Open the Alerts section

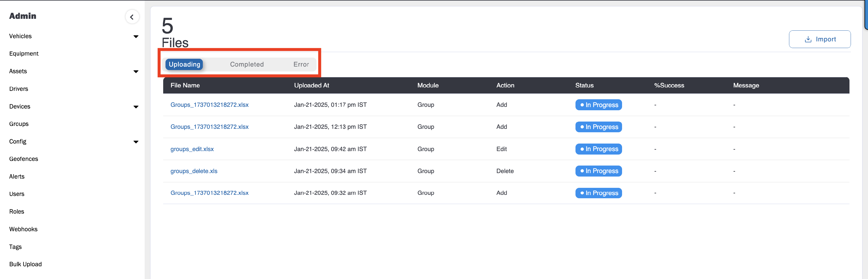coord(17,177)
